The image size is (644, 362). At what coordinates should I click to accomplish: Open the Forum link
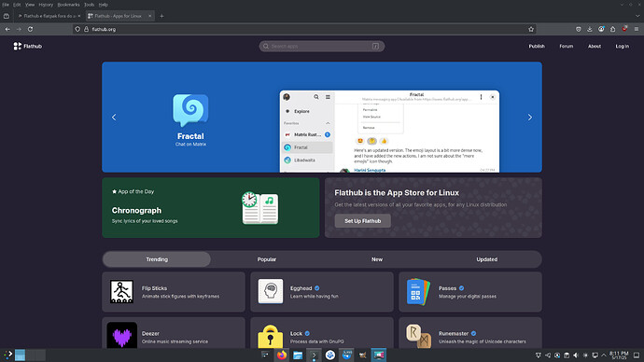point(566,47)
